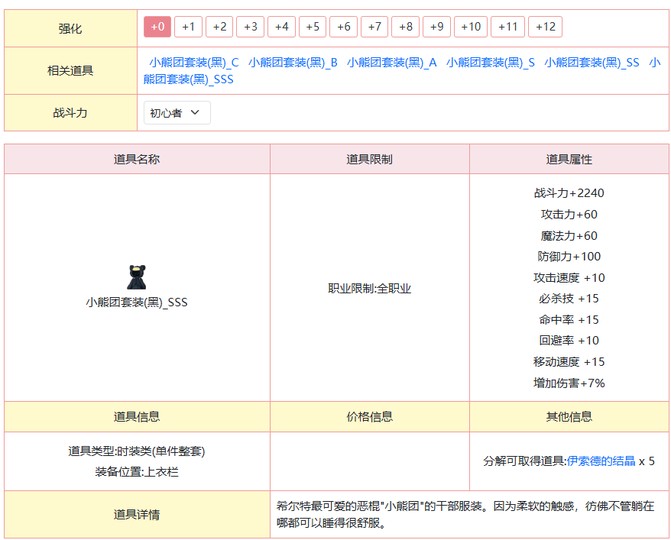Set enhancement to +10

click(x=472, y=27)
